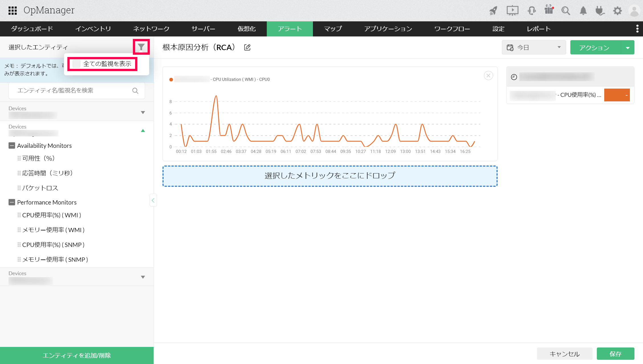Toggle the Availability Monitors checkbox
643x364 pixels.
pos(12,146)
